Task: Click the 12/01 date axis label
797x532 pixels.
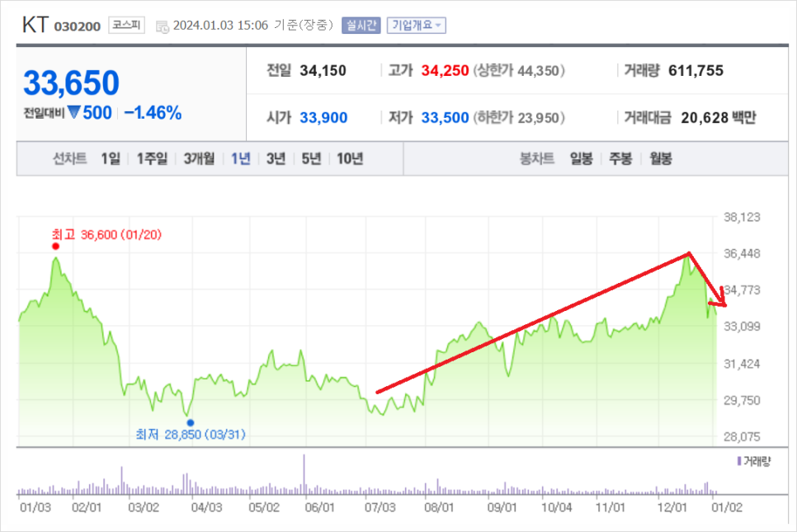Action: click(672, 507)
